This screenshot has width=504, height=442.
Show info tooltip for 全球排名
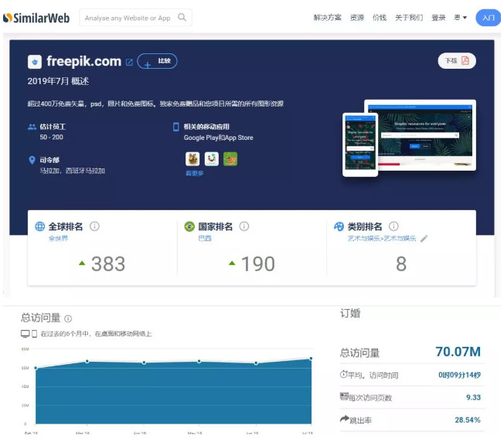tap(94, 226)
